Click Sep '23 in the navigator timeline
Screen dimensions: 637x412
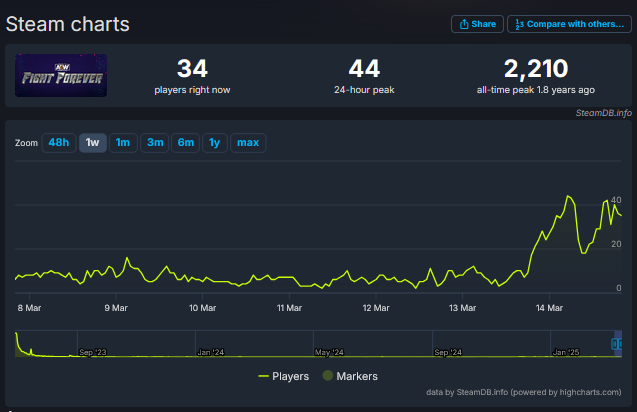(x=93, y=352)
